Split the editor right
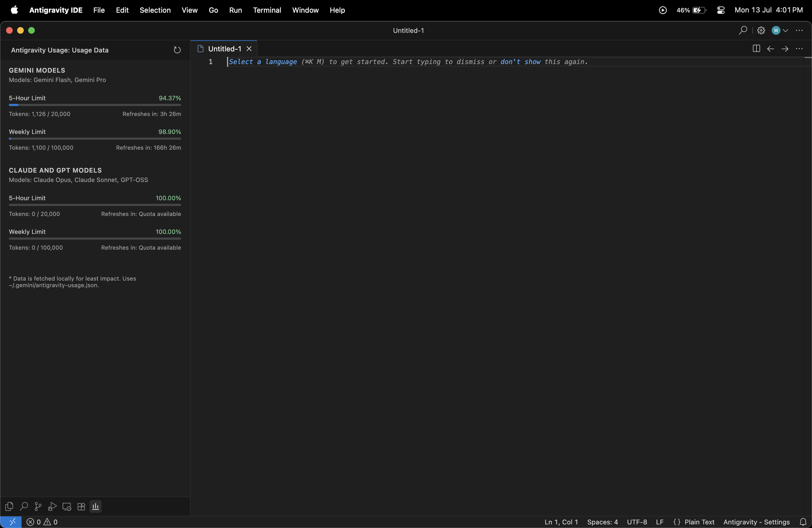 pyautogui.click(x=756, y=49)
